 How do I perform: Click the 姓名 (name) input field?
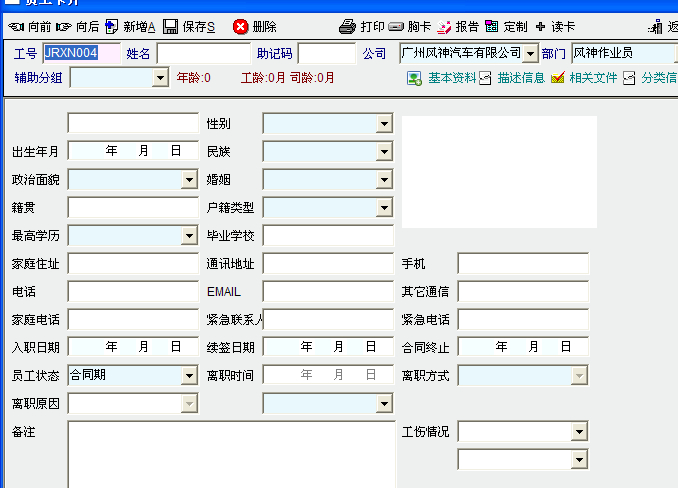click(204, 53)
